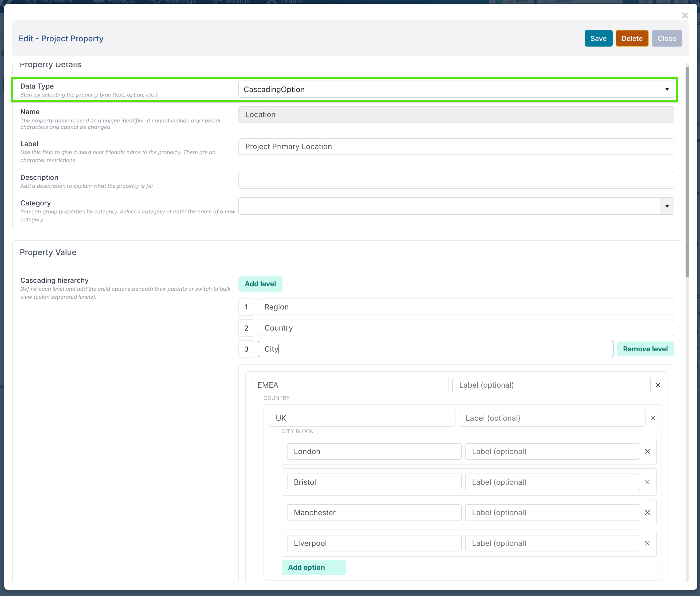The image size is (700, 596).
Task: Delete the Bristol city option
Action: click(647, 482)
